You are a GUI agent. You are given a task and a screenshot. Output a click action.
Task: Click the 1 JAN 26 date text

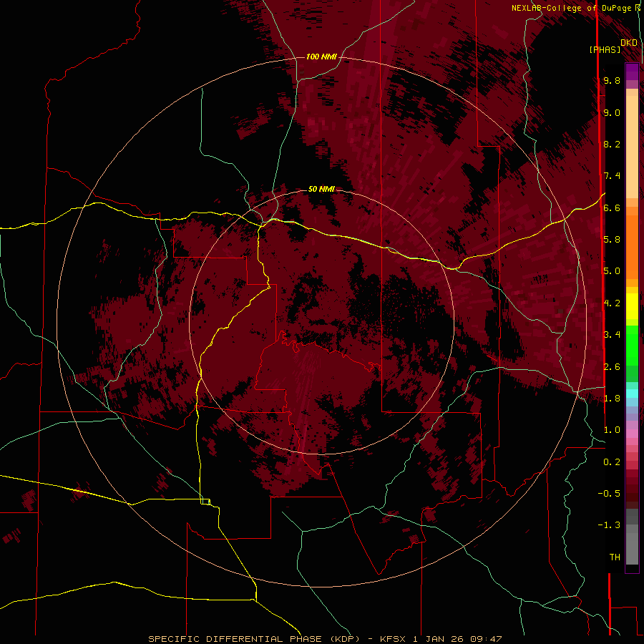click(439, 639)
